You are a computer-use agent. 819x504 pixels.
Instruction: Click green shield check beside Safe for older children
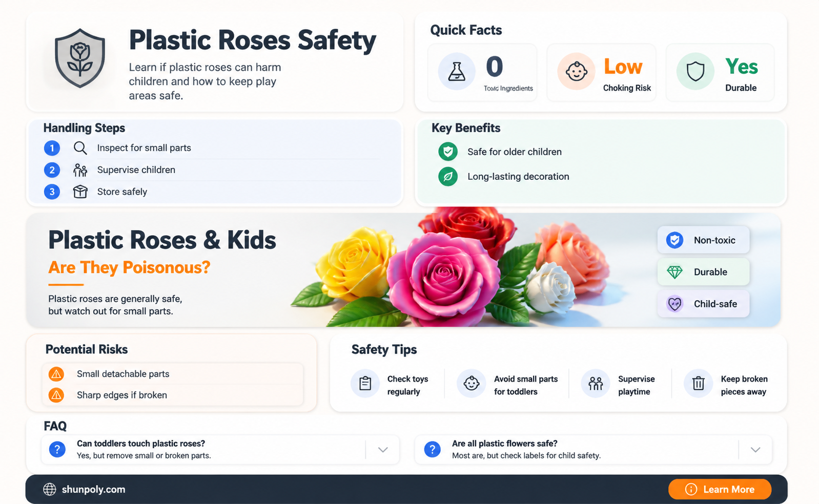coord(448,152)
